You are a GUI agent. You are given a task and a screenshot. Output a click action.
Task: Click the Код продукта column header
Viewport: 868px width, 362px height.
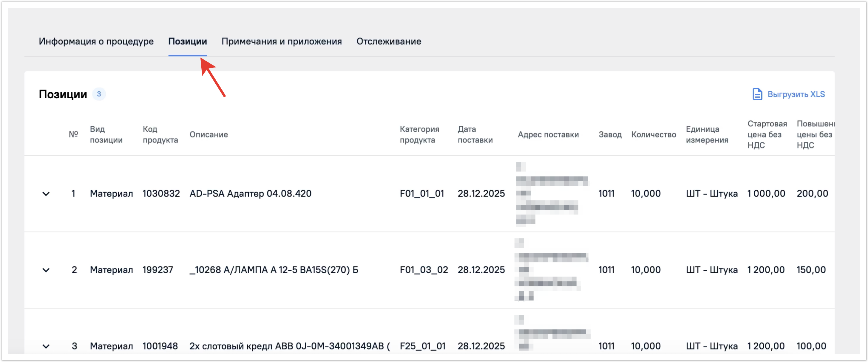160,134
